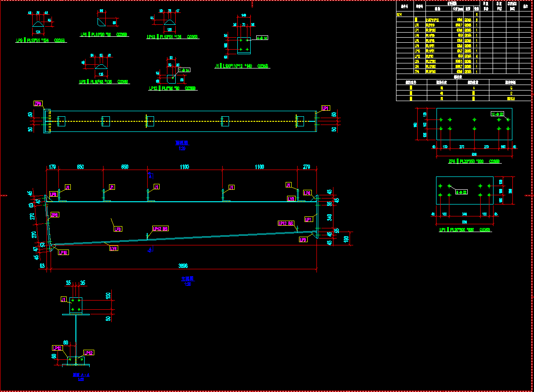The width and height of the screenshot is (534, 392).
Task: Select the ZP8 PL20*350*830 plate label
Action: click(x=474, y=161)
